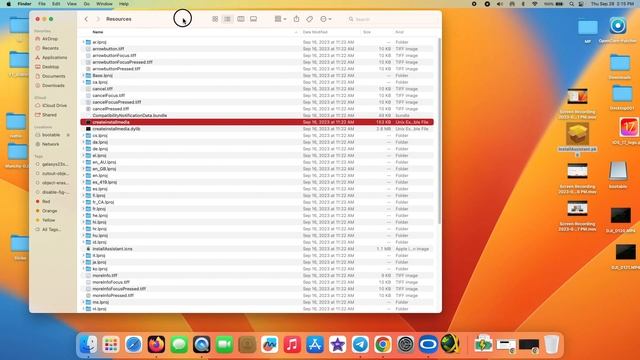Sort by the Size column header

coord(367,32)
